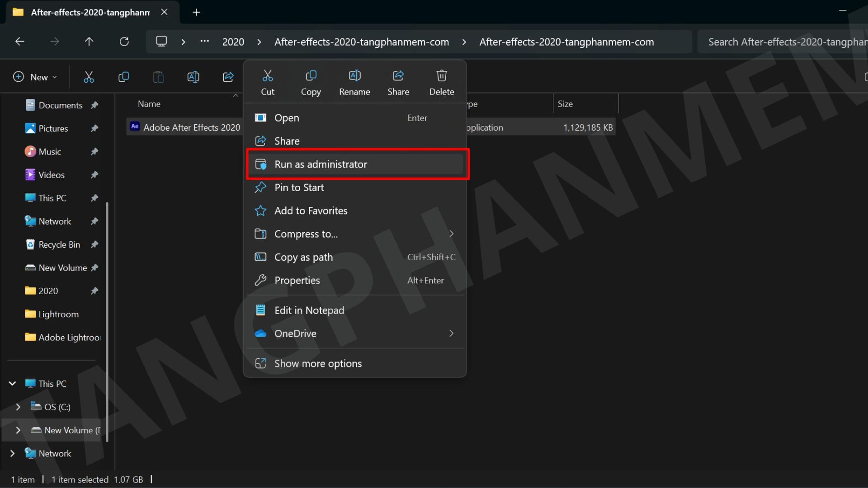868x488 pixels.
Task: Open the New dropdown button
Action: (x=35, y=77)
